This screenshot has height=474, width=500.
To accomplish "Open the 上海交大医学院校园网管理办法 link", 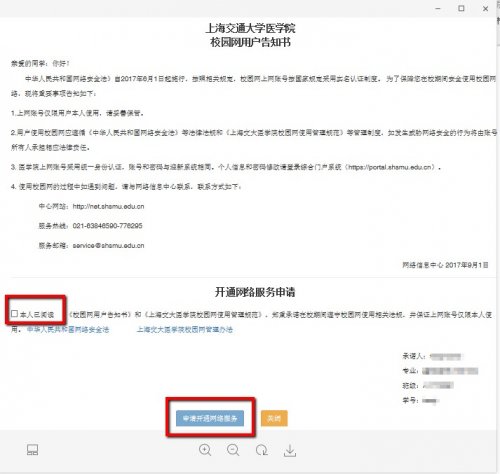I will point(185,330).
